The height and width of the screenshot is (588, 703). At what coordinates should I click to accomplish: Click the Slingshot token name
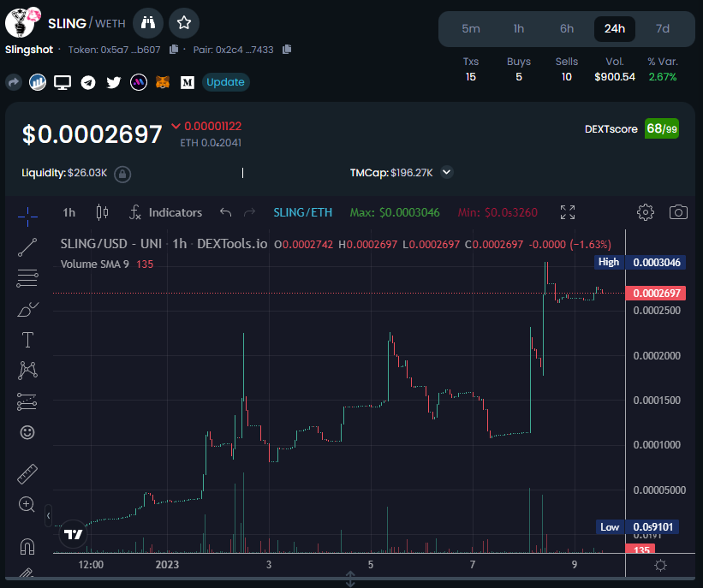(29, 50)
